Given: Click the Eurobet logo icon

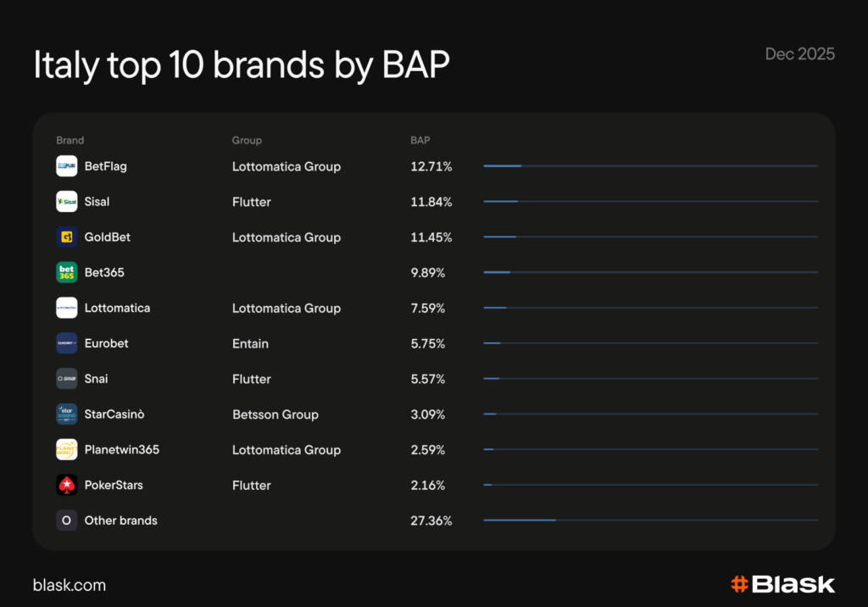Looking at the screenshot, I should (67, 343).
